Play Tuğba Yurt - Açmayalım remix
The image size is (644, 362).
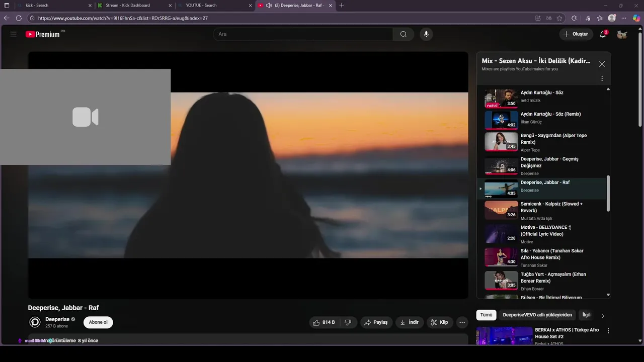point(542,281)
